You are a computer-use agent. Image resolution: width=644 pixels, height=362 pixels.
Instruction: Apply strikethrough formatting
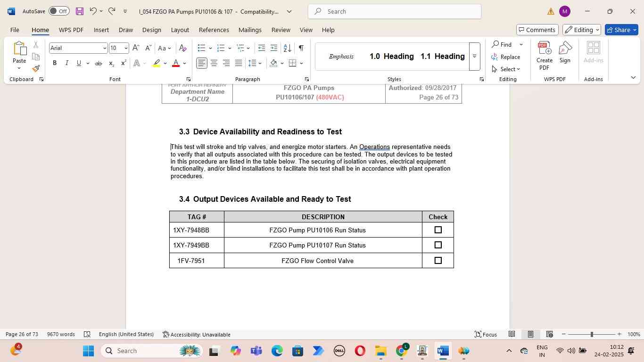coord(99,63)
